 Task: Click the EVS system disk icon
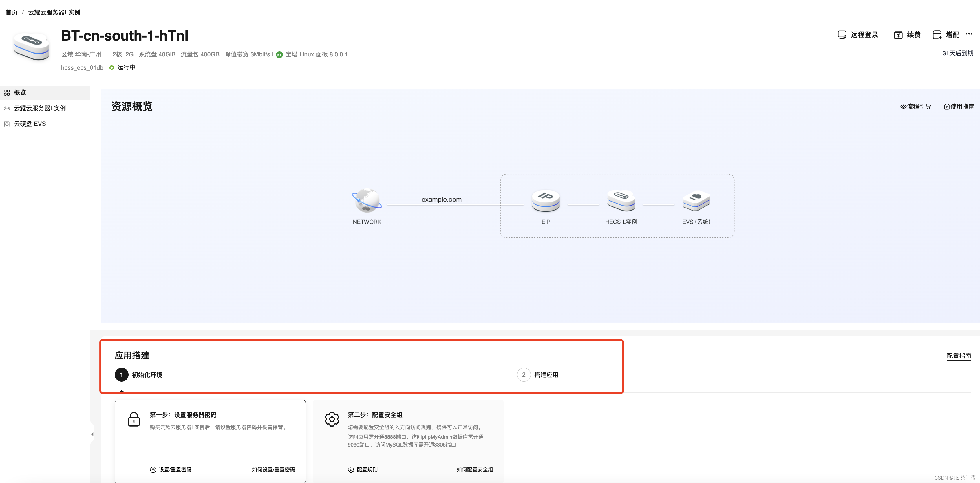point(696,200)
